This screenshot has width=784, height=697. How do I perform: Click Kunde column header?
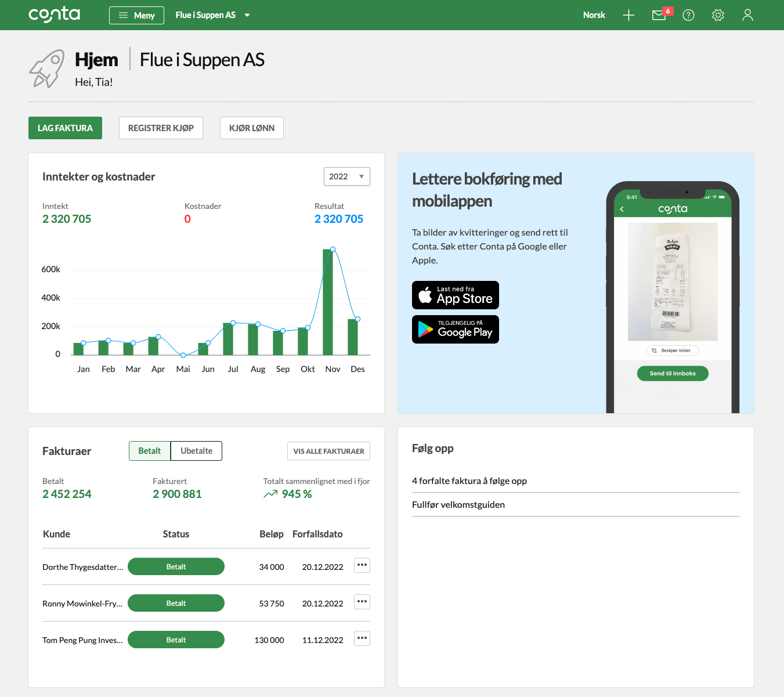coord(56,534)
